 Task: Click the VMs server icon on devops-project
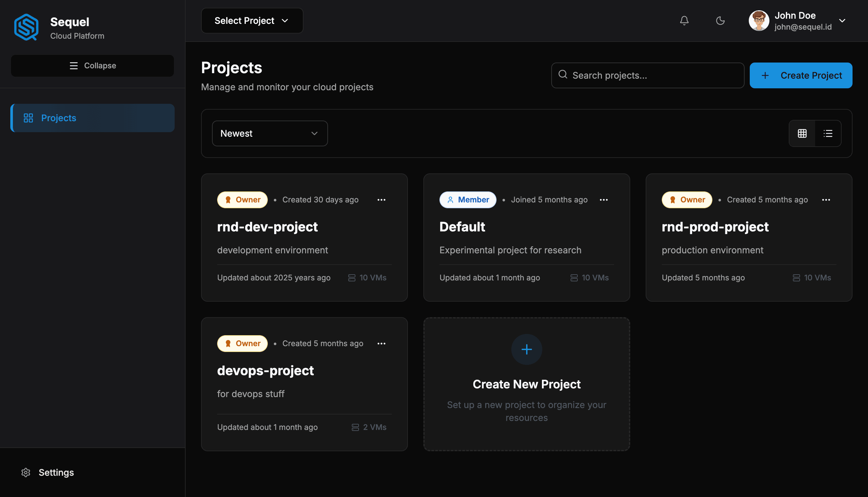(x=355, y=427)
